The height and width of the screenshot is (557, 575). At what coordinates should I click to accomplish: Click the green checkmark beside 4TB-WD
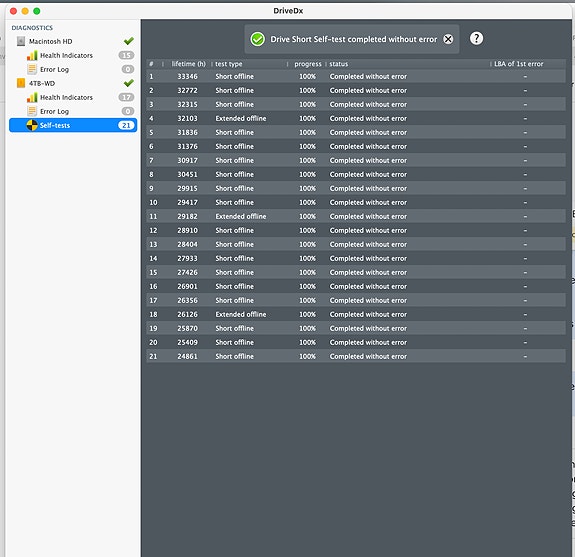(128, 83)
